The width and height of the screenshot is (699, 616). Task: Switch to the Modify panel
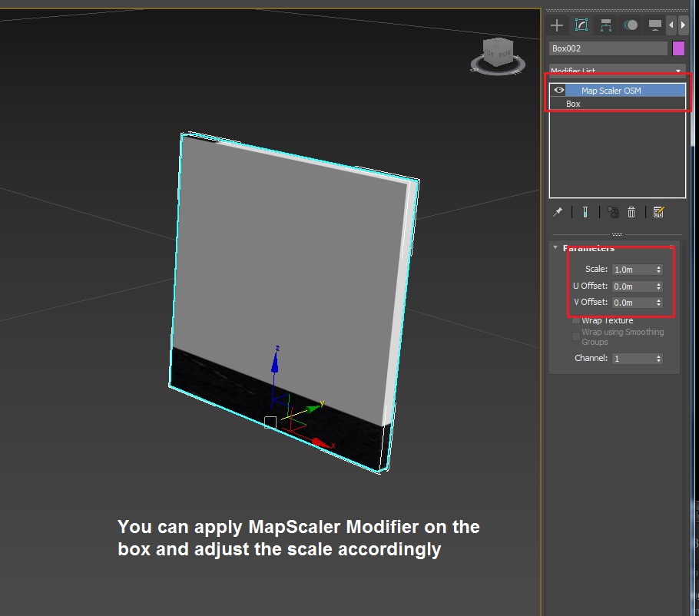(x=581, y=25)
